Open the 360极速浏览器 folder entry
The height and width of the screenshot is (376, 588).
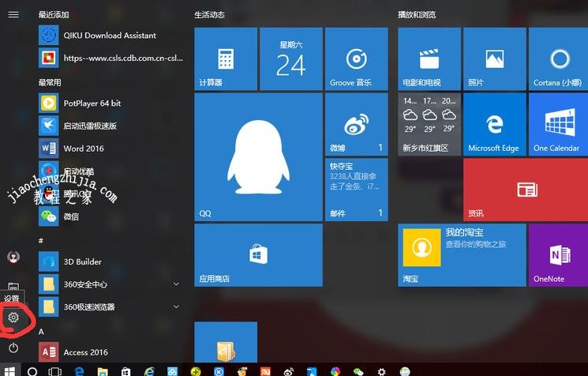pyautogui.click(x=110, y=307)
